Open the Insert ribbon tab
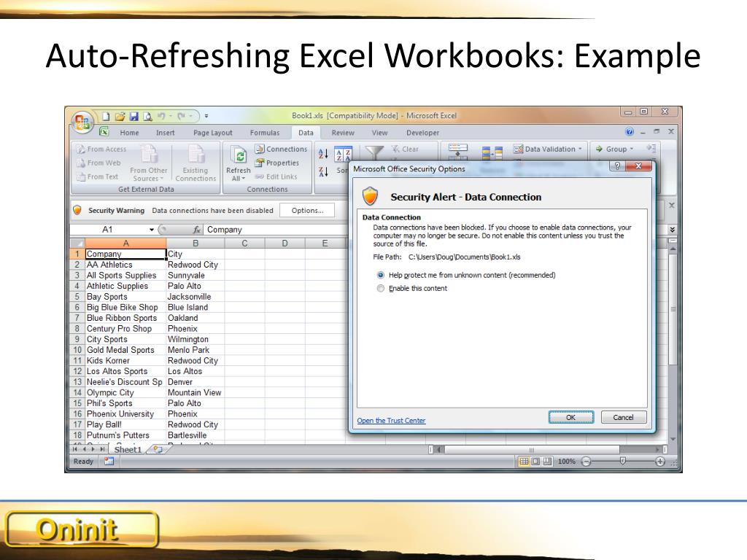Screen dimensions: 747x560 click(166, 133)
